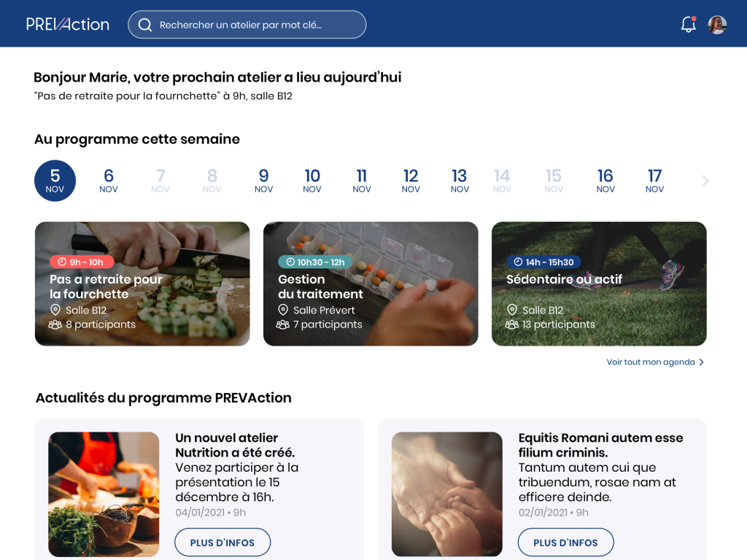Click location pin next to Salle Prévert
Viewport: 747px width, 560px height.
tap(283, 310)
